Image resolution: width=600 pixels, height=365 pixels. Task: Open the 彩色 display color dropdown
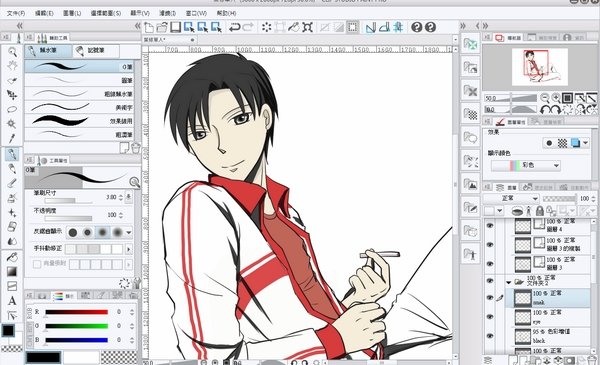coord(526,166)
